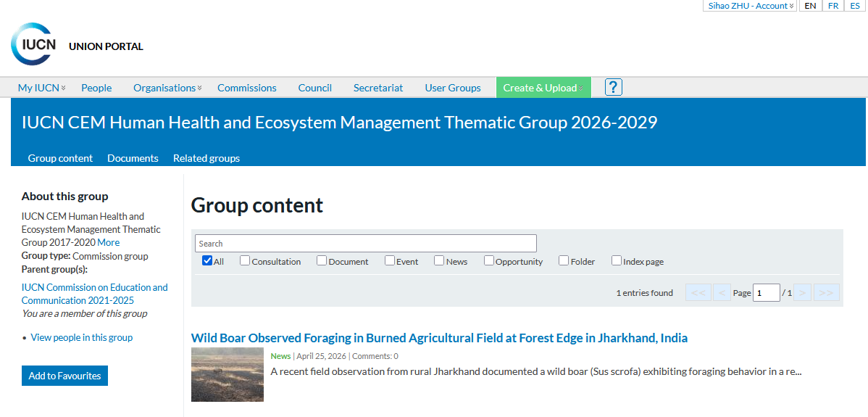This screenshot has height=417, width=868.
Task: Click the More link in About this group
Action: coord(109,242)
